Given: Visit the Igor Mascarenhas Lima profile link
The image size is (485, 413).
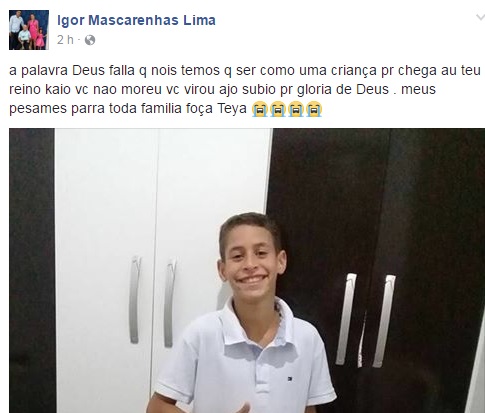Looking at the screenshot, I should coord(136,20).
